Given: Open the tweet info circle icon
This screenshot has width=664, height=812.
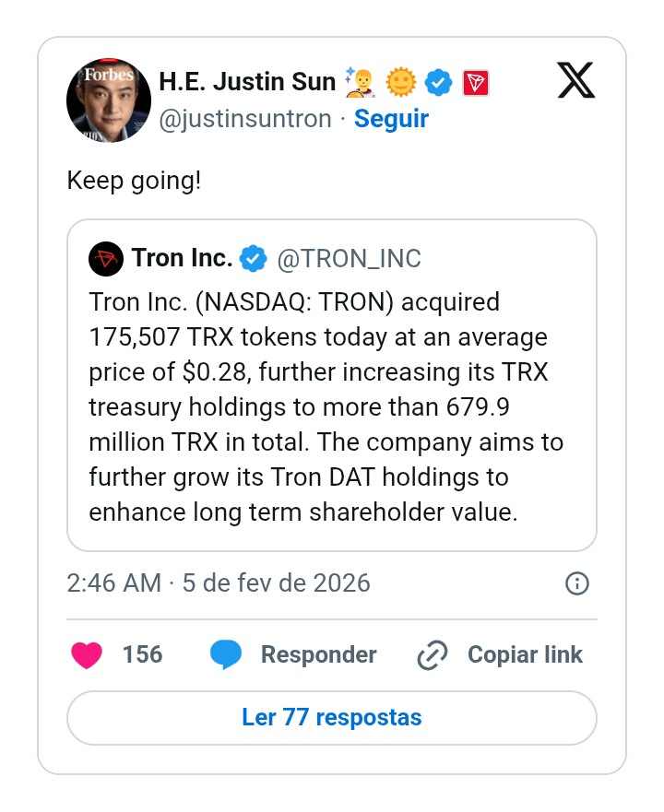Looking at the screenshot, I should [576, 583].
